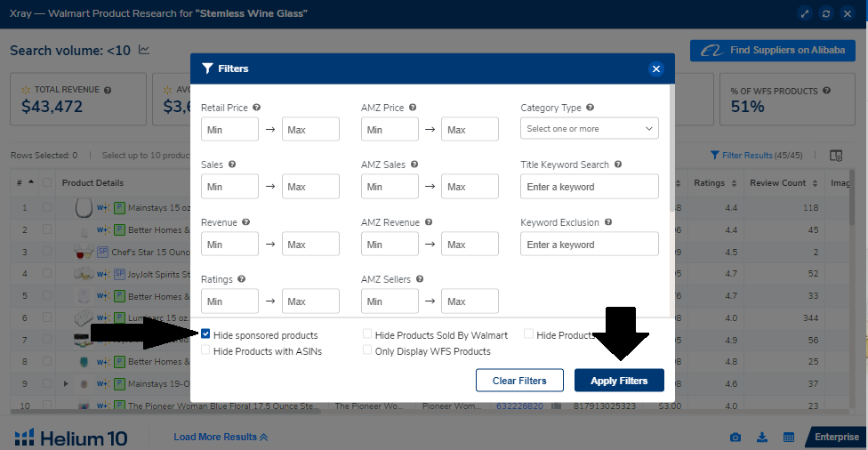Viewport: 868px width, 450px height.
Task: Click the download export icon
Action: point(762,438)
